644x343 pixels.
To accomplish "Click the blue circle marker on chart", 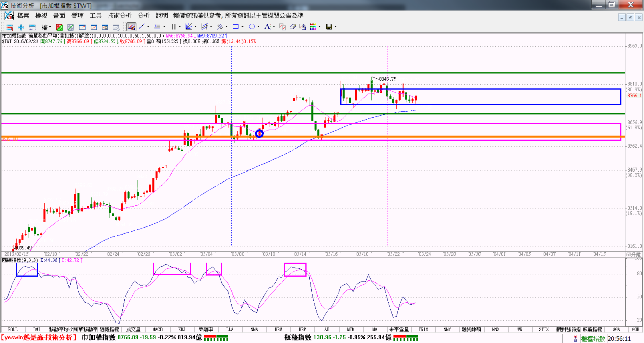I will pyautogui.click(x=259, y=134).
